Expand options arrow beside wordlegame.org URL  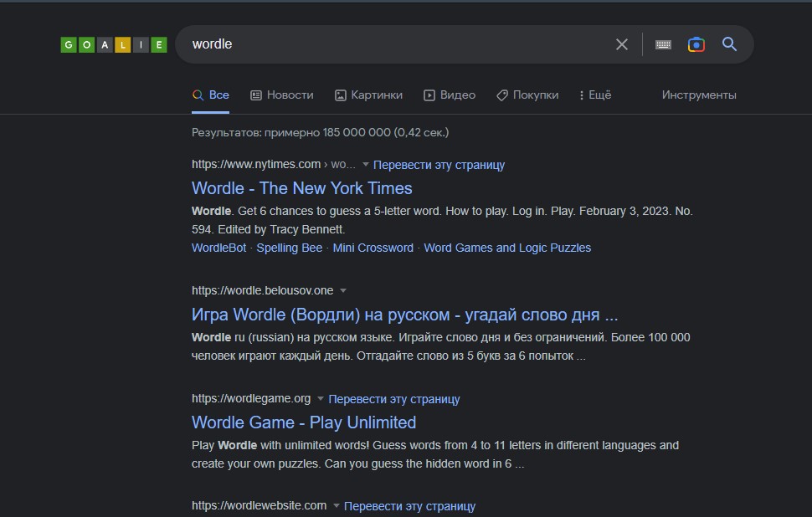pos(321,399)
